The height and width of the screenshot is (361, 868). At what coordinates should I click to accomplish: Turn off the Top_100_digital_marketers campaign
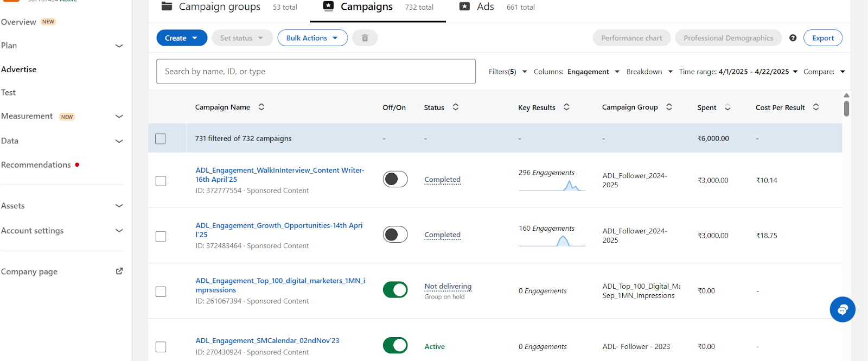click(x=395, y=290)
